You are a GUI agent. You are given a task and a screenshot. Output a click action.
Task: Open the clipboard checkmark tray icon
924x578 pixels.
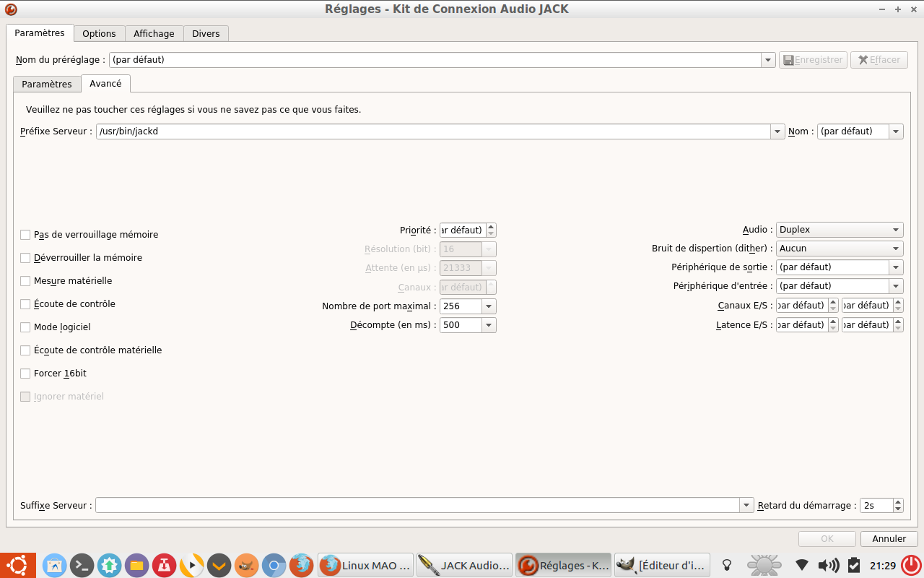(x=854, y=565)
